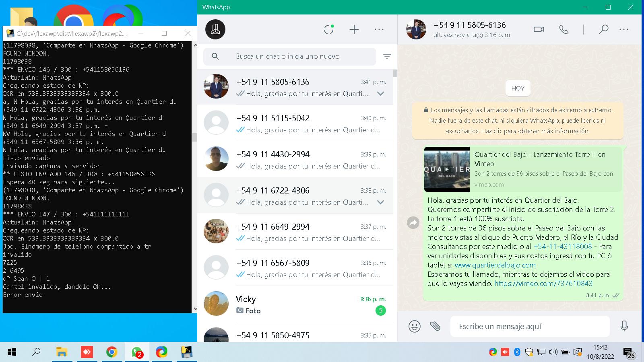Click the HOY date chip
Image resolution: width=644 pixels, height=362 pixels.
coord(518,88)
